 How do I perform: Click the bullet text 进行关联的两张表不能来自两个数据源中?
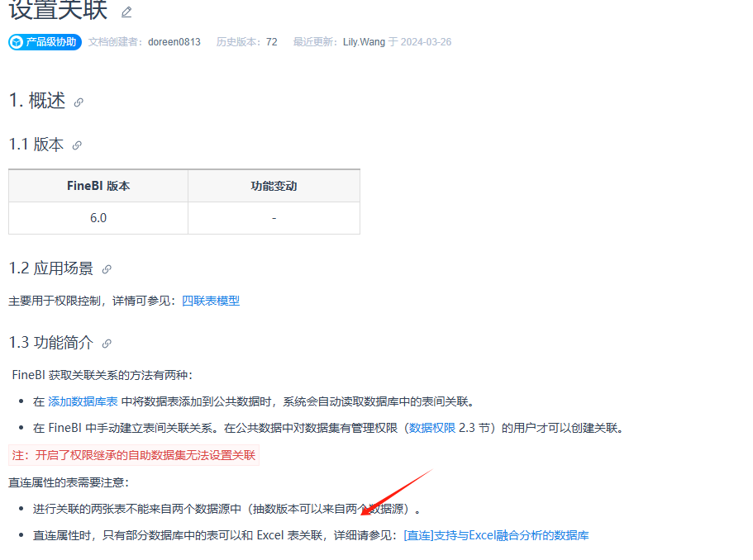click(137, 509)
